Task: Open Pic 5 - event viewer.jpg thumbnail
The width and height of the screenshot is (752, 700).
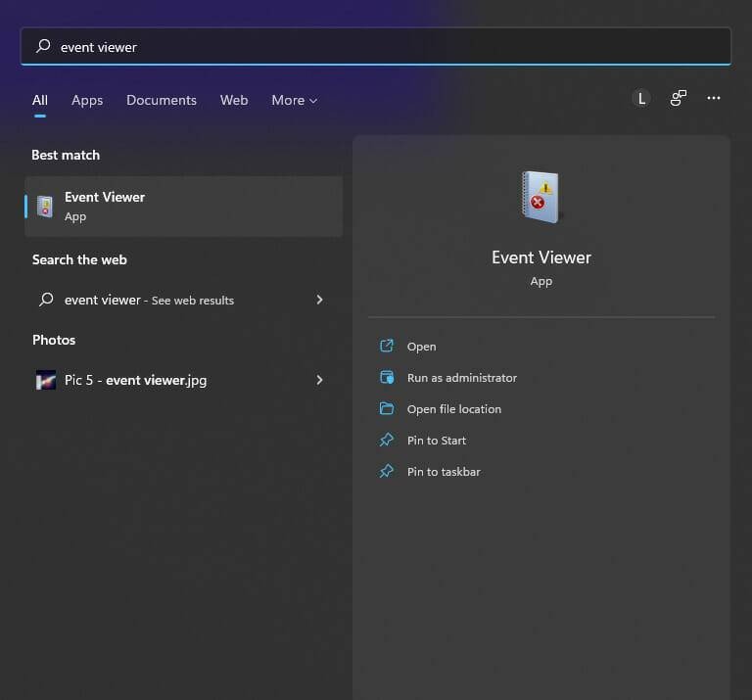Action: [x=46, y=380]
